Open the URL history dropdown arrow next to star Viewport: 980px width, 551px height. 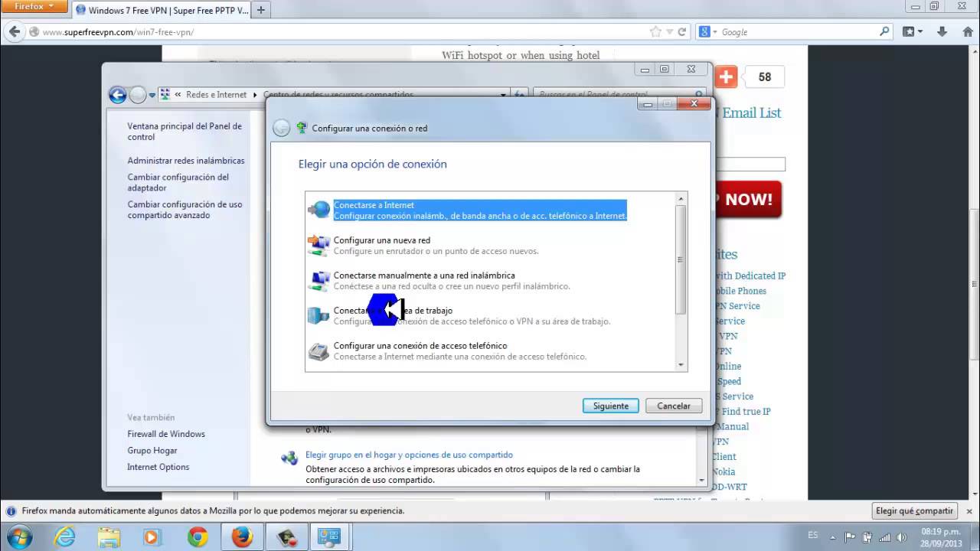pyautogui.click(x=669, y=32)
